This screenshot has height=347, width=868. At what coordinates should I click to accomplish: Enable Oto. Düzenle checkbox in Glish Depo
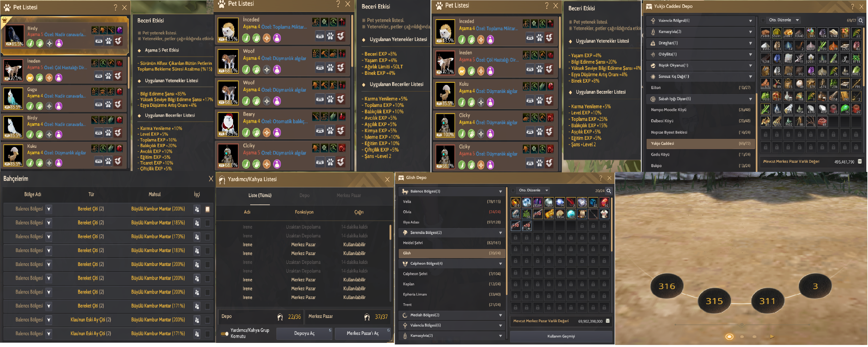[513, 190]
